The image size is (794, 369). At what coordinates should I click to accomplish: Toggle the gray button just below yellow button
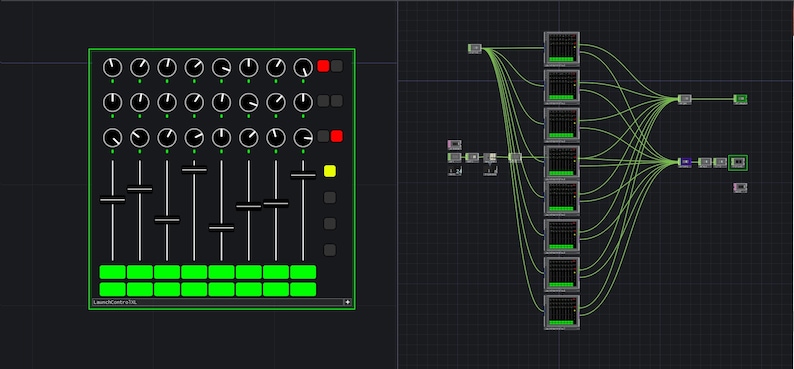click(330, 197)
